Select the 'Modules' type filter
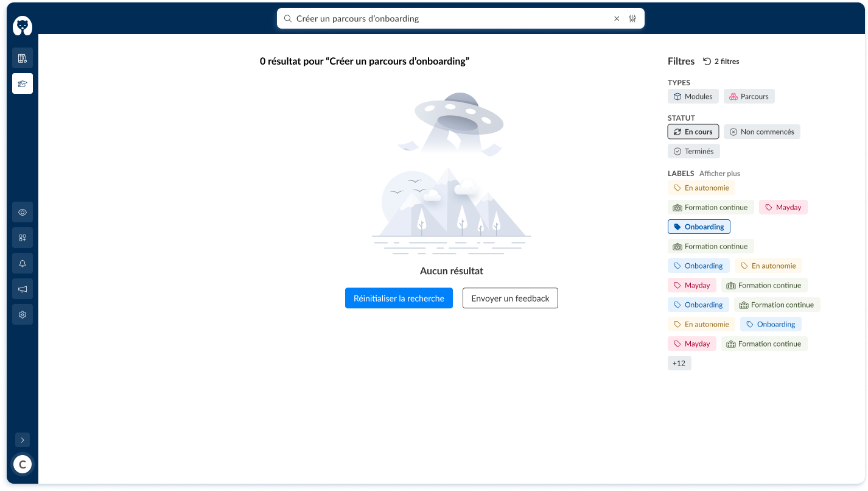This screenshot has height=491, width=868. pos(693,96)
